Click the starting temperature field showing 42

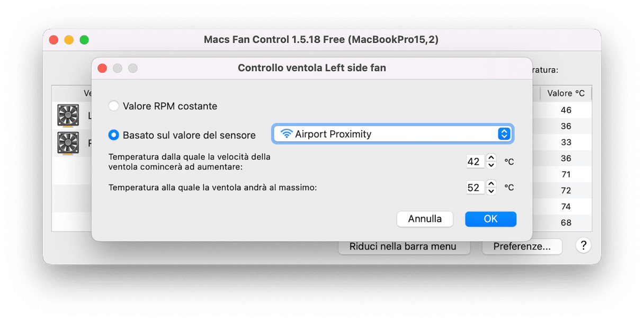[x=475, y=162]
